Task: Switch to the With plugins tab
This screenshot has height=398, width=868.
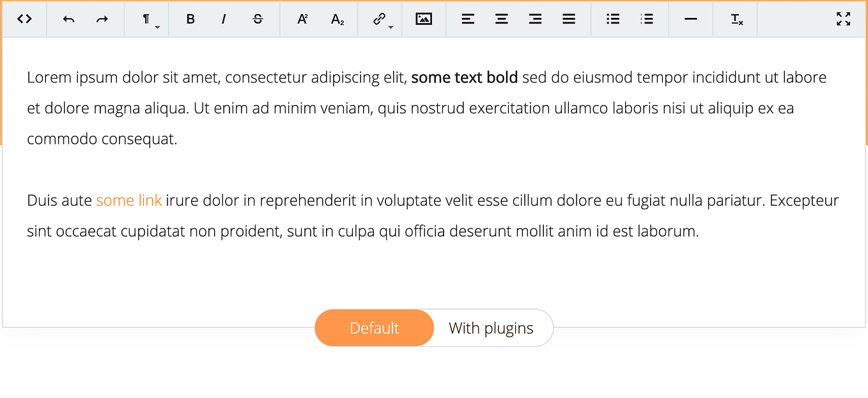Action: click(492, 328)
